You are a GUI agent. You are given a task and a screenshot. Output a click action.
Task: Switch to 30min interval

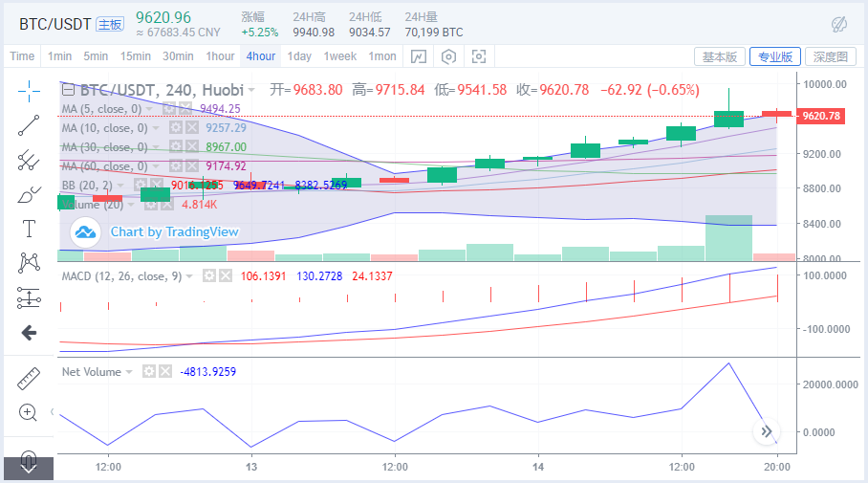[178, 56]
